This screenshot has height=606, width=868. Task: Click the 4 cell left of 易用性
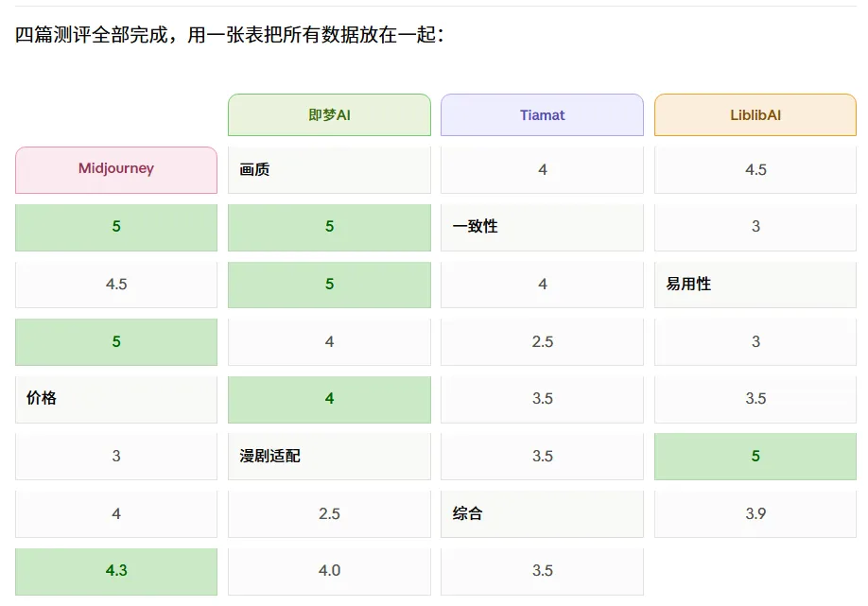542,285
